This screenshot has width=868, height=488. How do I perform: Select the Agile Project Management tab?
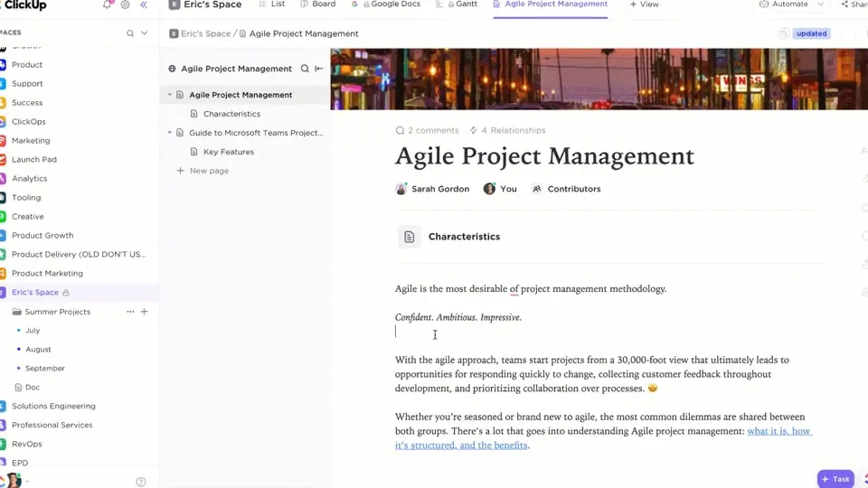(x=551, y=5)
